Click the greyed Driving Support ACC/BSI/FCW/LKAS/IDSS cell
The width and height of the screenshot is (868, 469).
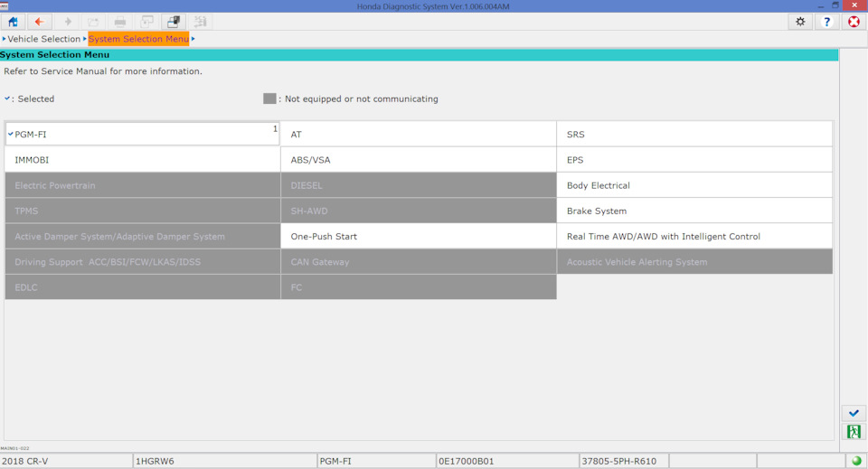pyautogui.click(x=142, y=261)
